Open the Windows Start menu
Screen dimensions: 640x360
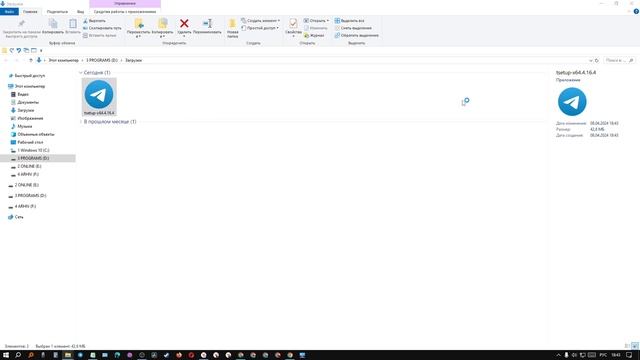coord(6,355)
